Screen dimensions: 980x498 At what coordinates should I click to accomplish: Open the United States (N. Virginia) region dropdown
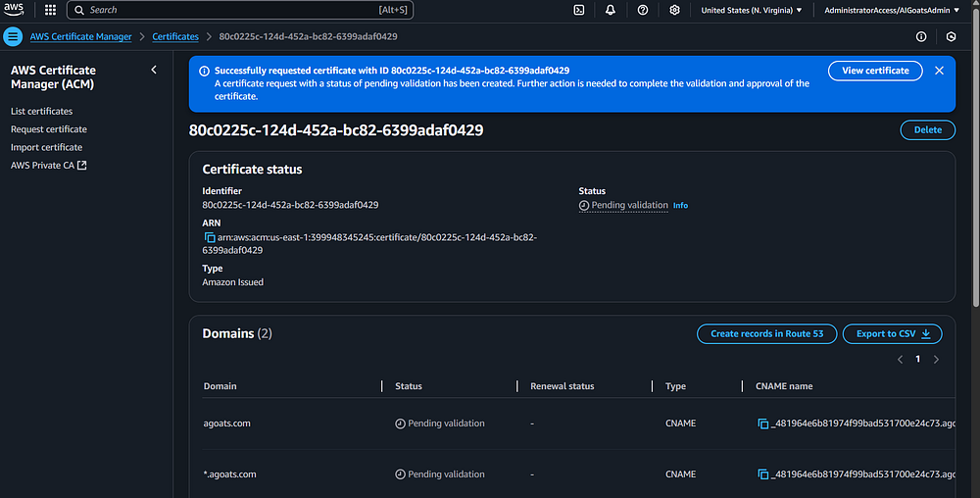click(752, 10)
